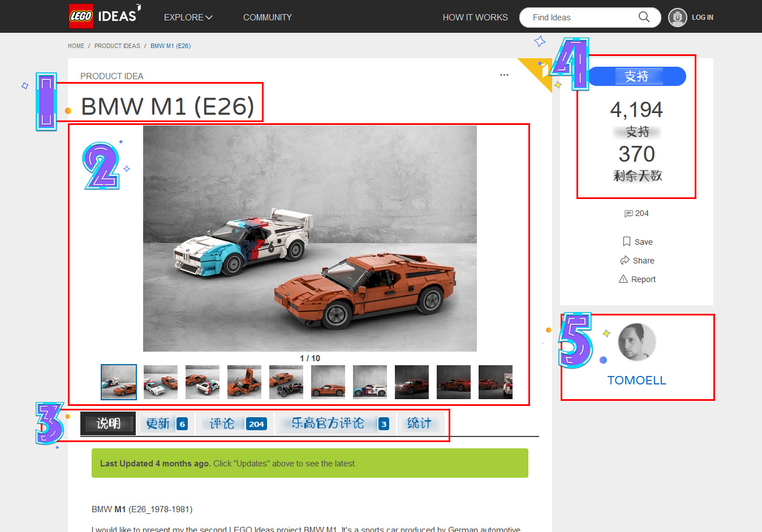Screen dimensions: 762x532
Task: Click the BMW M1 (E26_1978-1981) description text
Action: (142, 509)
